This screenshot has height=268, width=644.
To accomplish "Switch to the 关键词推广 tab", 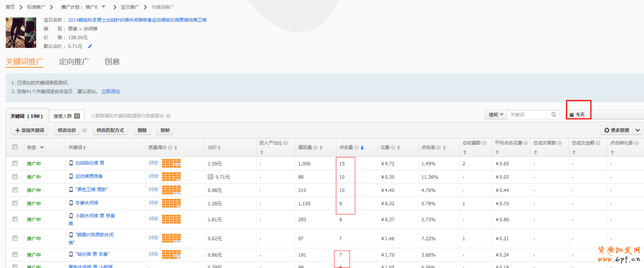I will (25, 62).
